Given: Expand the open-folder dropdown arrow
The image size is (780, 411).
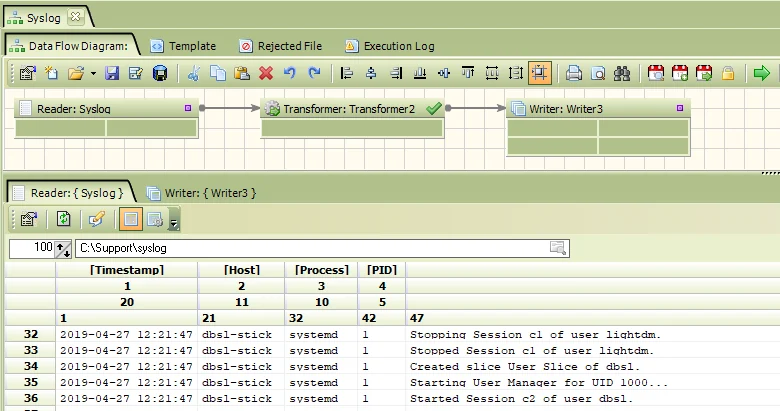Looking at the screenshot, I should (x=93, y=74).
